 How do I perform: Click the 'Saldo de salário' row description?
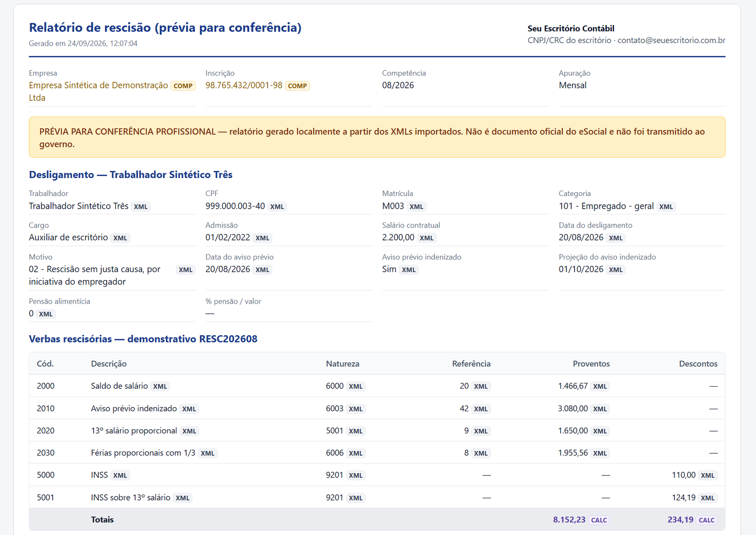pyautogui.click(x=120, y=386)
